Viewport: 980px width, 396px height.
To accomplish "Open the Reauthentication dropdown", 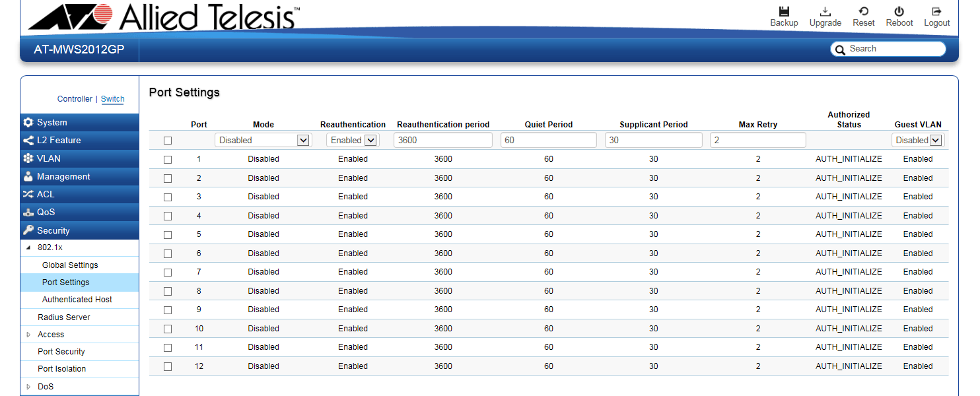I will [353, 140].
